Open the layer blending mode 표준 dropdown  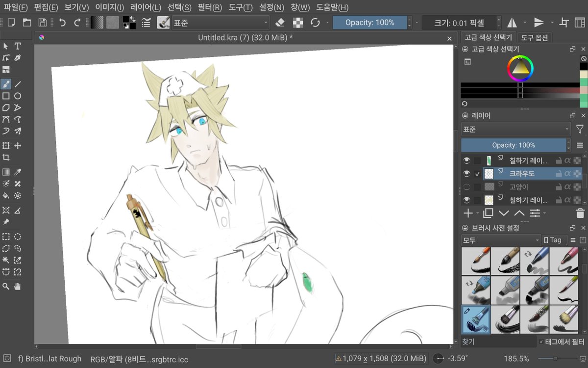515,130
